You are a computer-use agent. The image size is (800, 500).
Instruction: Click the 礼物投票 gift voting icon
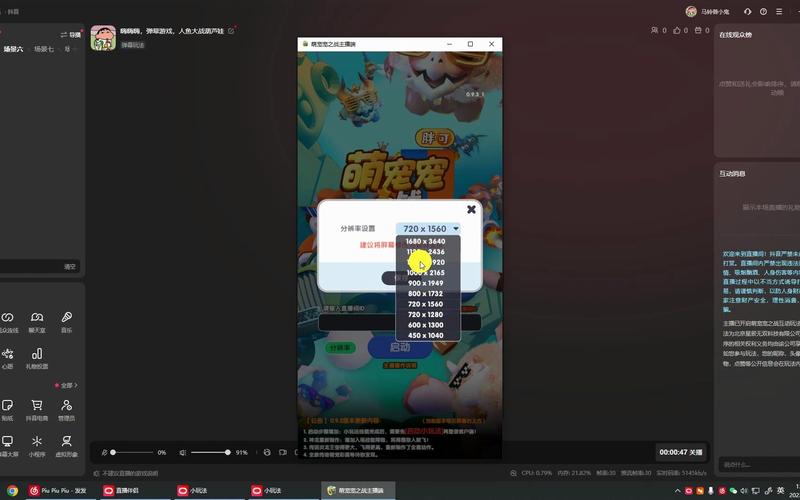[x=37, y=354]
